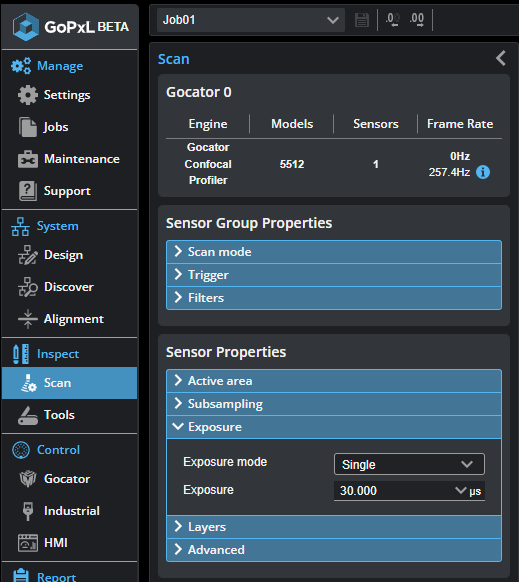Expand the Filters section
This screenshot has width=519, height=582.
[x=334, y=298]
